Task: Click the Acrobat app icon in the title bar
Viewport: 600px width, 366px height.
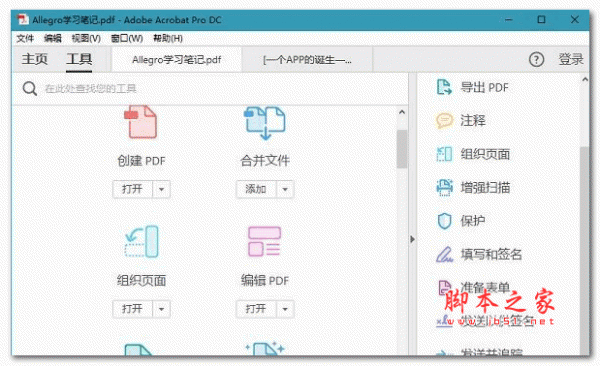Action: point(23,20)
